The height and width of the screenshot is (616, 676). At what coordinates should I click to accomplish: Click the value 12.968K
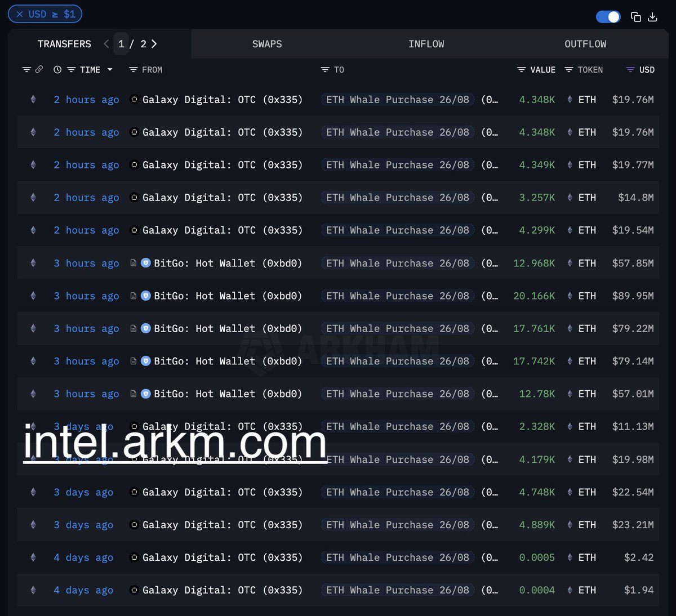(534, 263)
